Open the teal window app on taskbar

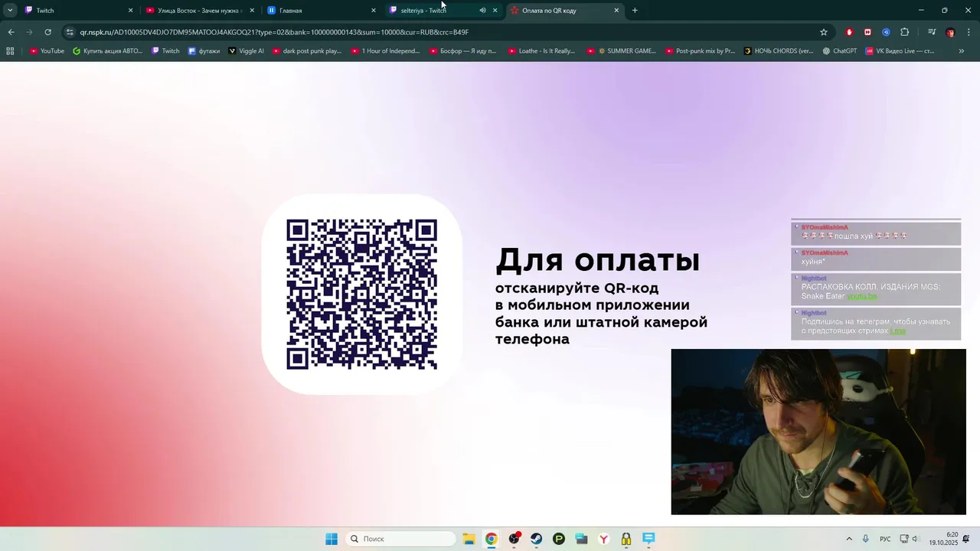[x=581, y=539]
